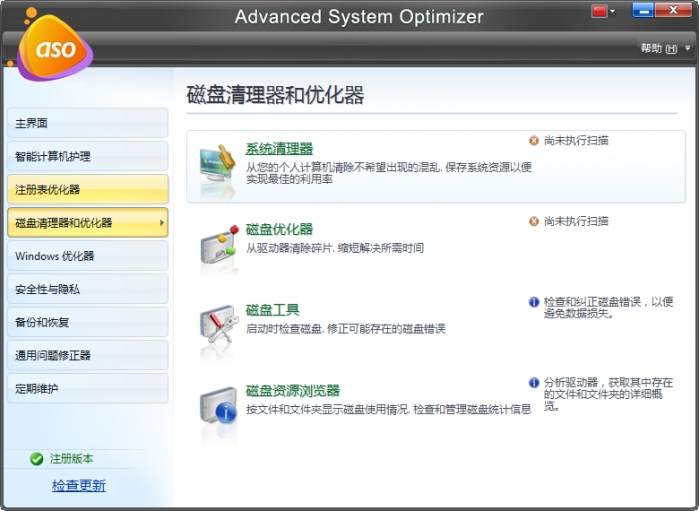Open the 磁盘优化器 link
Screen dimensions: 699x511
[x=279, y=229]
